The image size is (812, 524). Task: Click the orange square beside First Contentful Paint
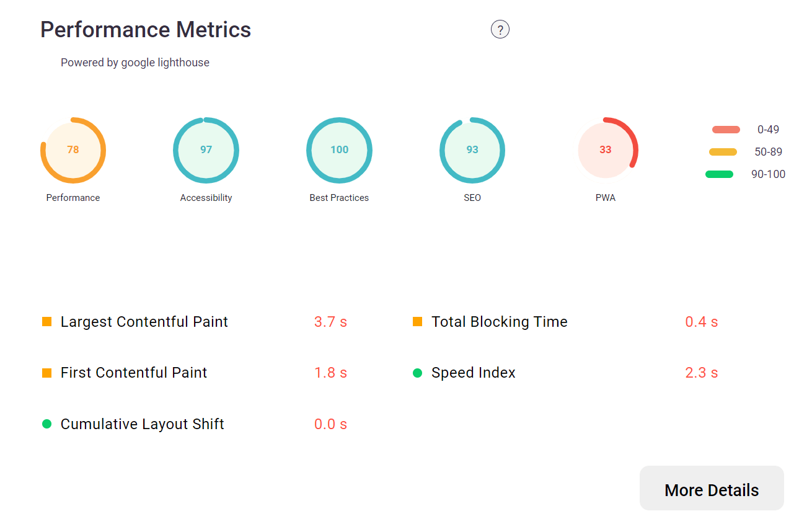pyautogui.click(x=46, y=373)
